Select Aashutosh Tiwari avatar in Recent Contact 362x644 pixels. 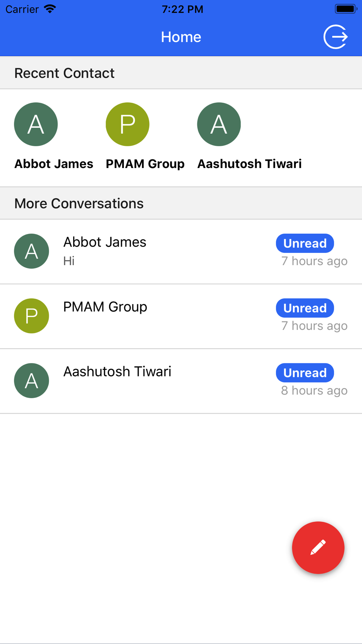coord(219,124)
